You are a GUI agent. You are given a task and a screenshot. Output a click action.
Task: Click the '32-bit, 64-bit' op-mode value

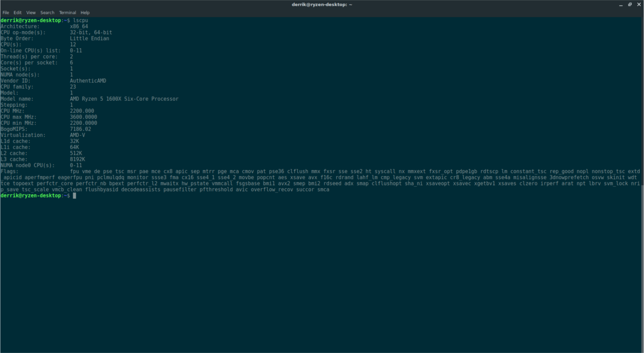pyautogui.click(x=91, y=32)
